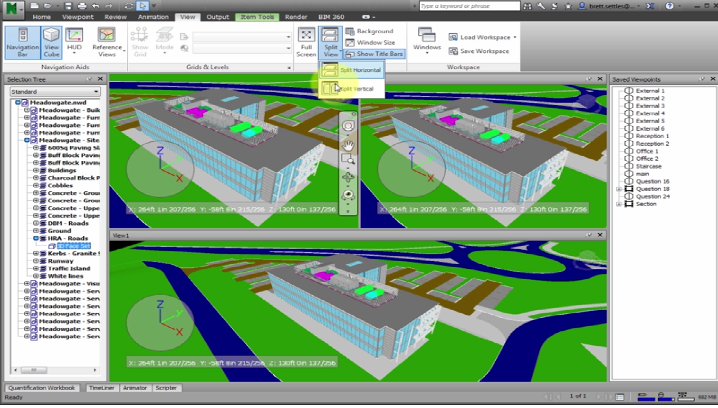Open the Standard dropdown in Selection Tree
The width and height of the screenshot is (718, 408).
[x=55, y=92]
